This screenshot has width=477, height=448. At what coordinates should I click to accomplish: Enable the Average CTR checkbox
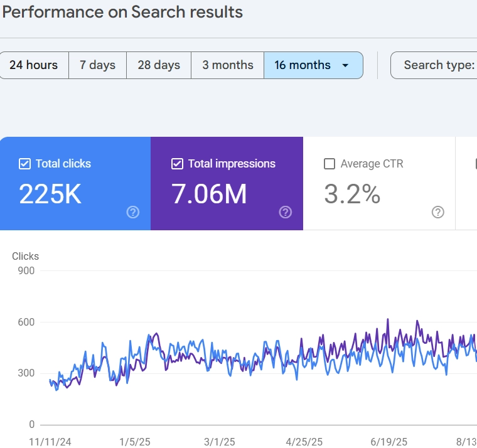330,164
